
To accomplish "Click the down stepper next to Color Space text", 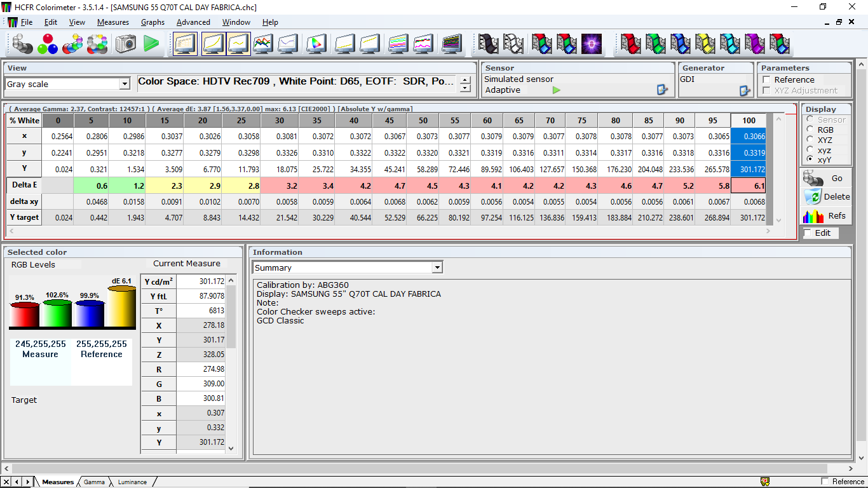I will point(466,88).
